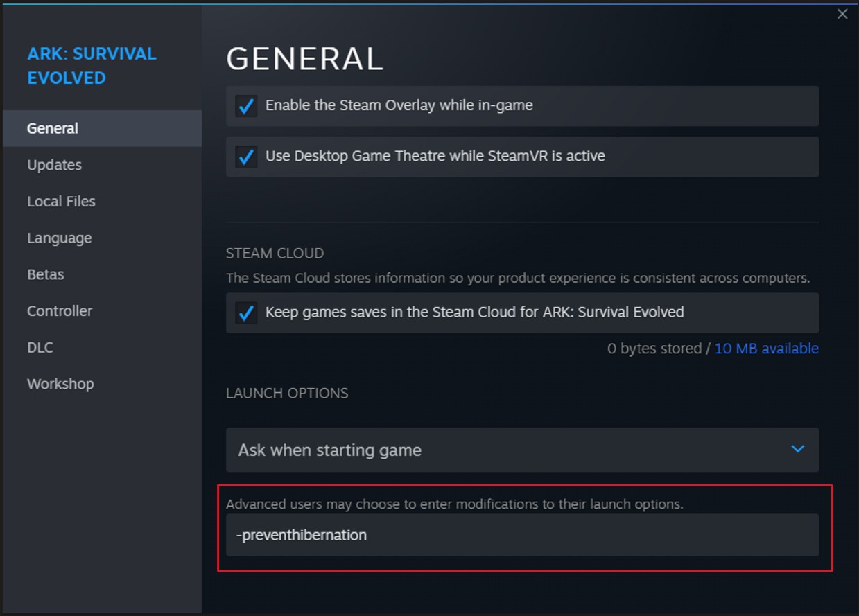
Task: Click the ARK: Survival Evolved title
Action: (x=92, y=66)
